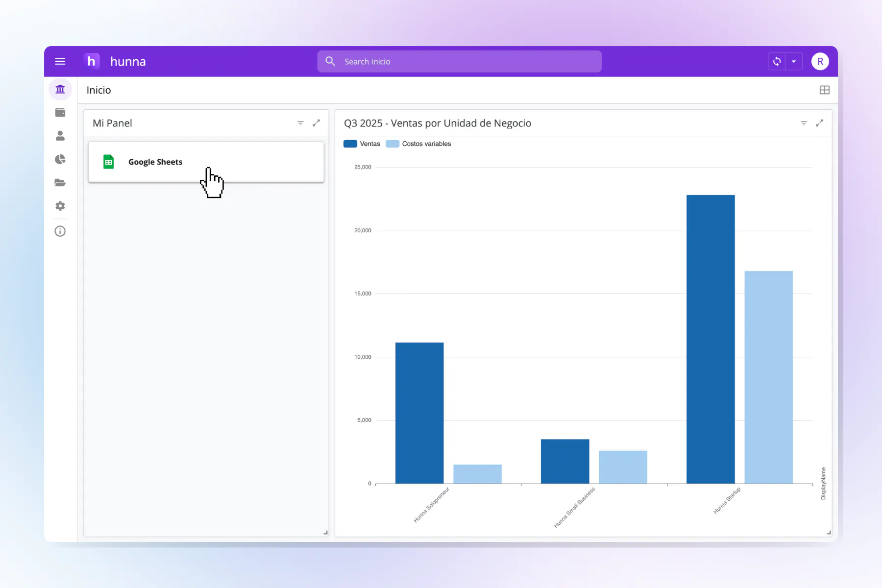Click the green Google Sheets icon
882x588 pixels.
click(x=108, y=162)
